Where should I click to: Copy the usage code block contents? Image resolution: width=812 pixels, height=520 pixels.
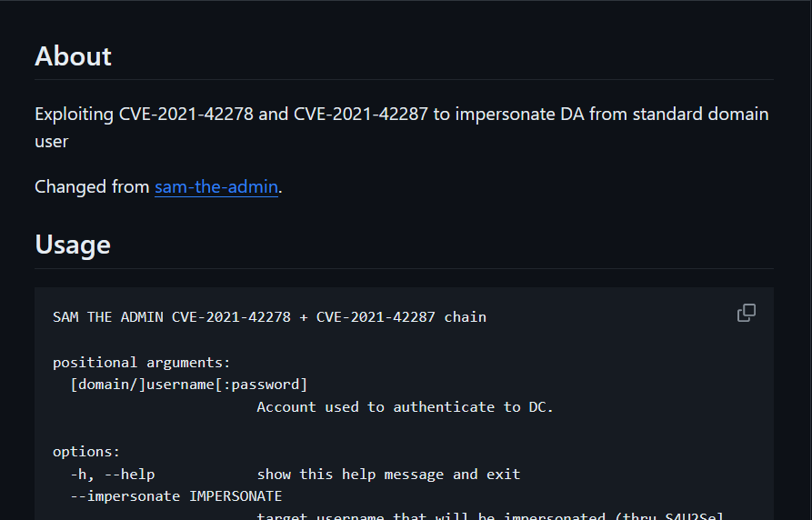point(747,313)
